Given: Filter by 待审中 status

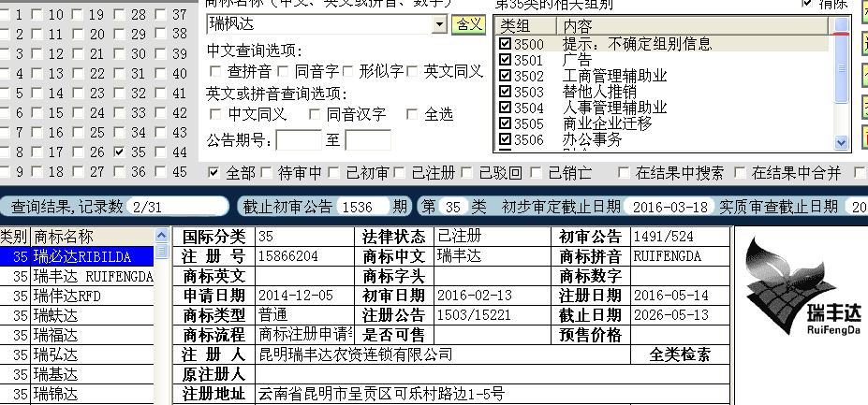Looking at the screenshot, I should tap(266, 173).
